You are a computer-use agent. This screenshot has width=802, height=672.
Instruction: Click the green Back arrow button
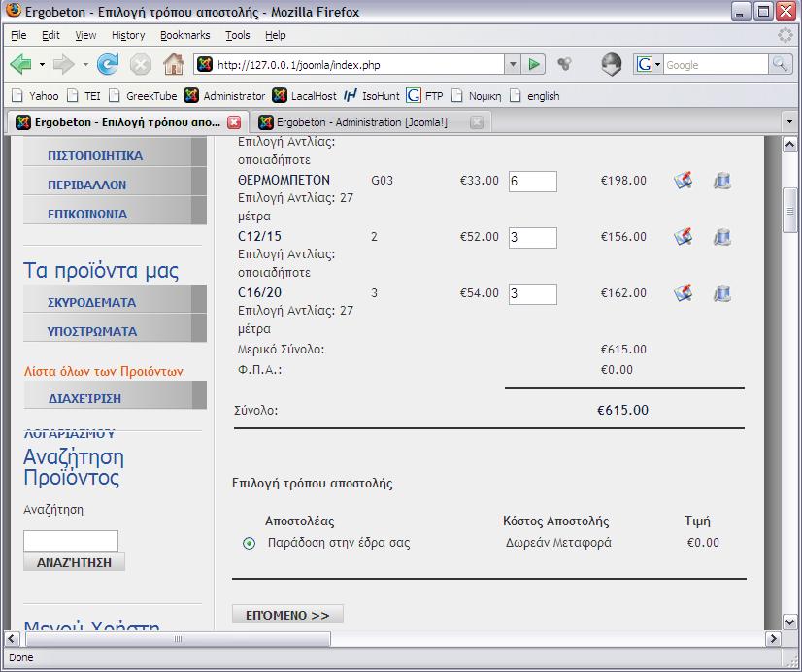click(21, 64)
